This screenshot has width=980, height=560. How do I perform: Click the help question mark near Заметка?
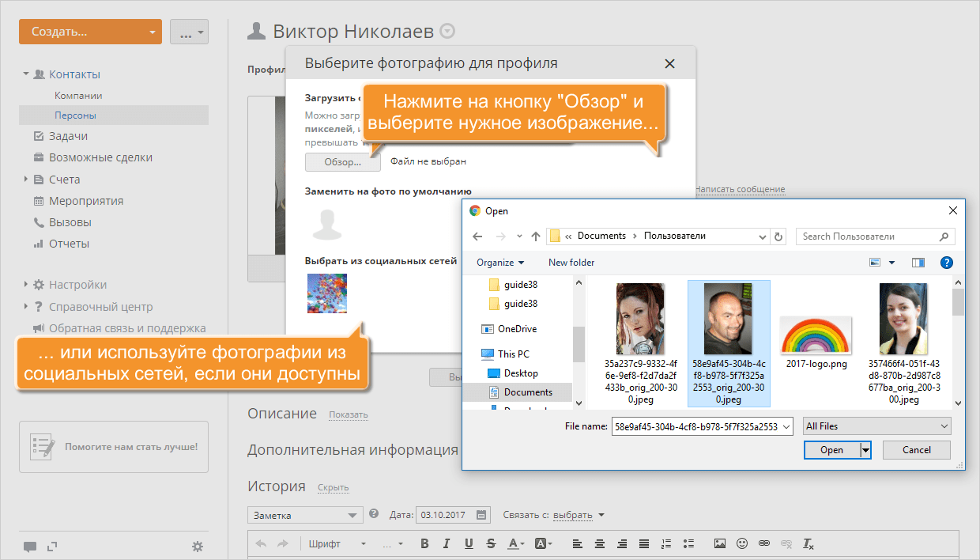pyautogui.click(x=374, y=513)
